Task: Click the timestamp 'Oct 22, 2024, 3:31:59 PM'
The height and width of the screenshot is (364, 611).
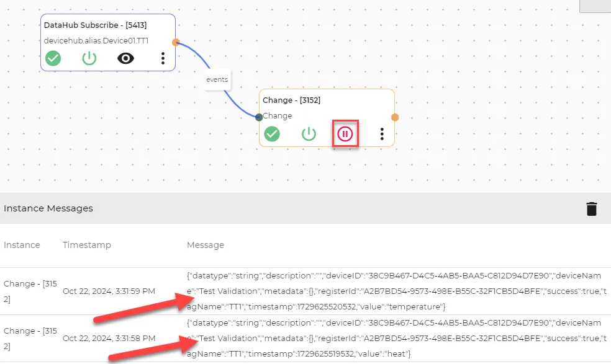Action: coord(109,291)
